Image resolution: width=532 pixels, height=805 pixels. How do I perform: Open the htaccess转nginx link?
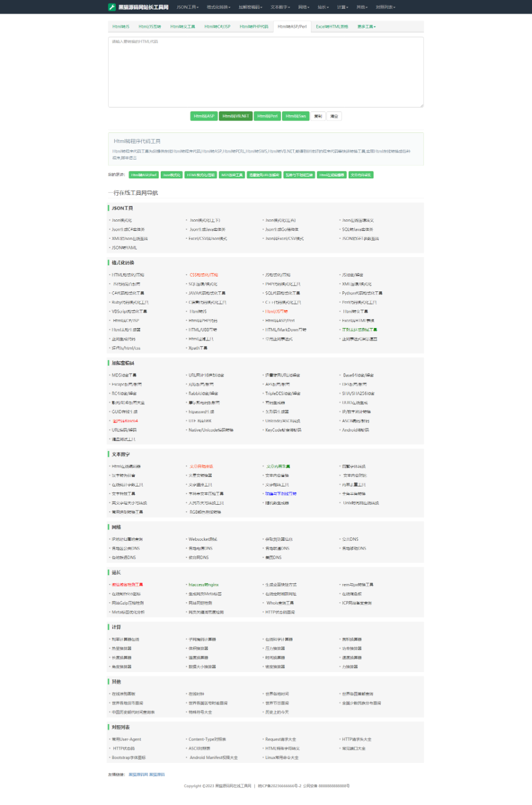(x=203, y=585)
